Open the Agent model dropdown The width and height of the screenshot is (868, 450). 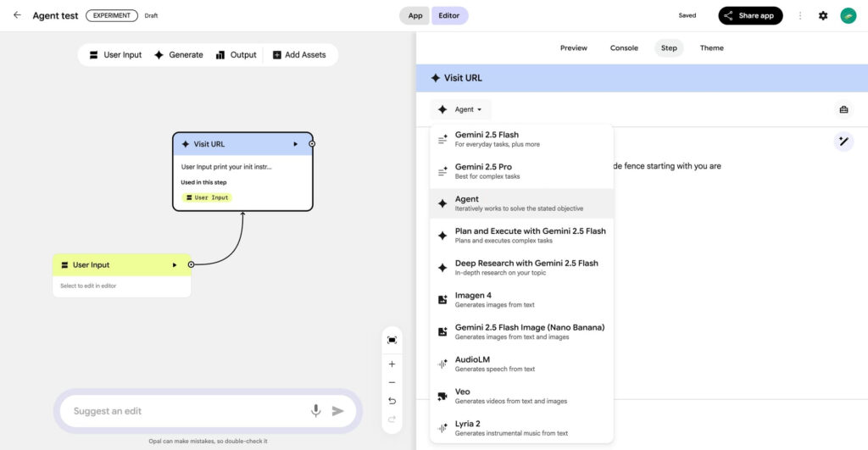460,109
